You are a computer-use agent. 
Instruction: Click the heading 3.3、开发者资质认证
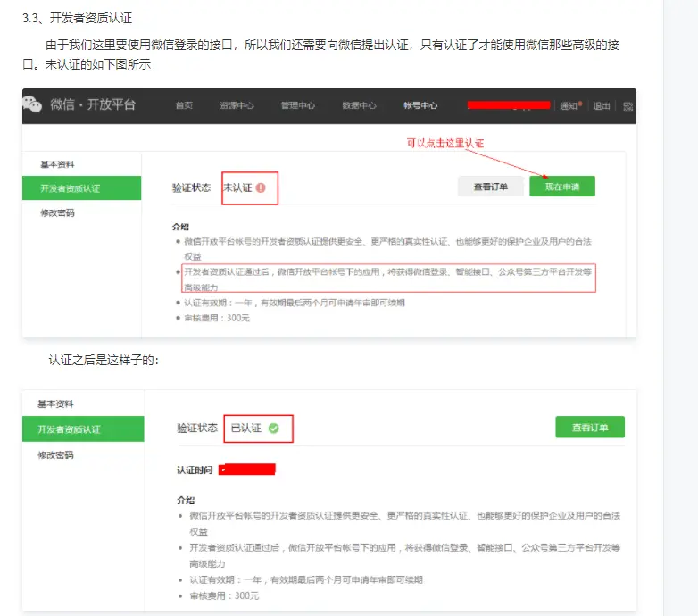coord(78,18)
